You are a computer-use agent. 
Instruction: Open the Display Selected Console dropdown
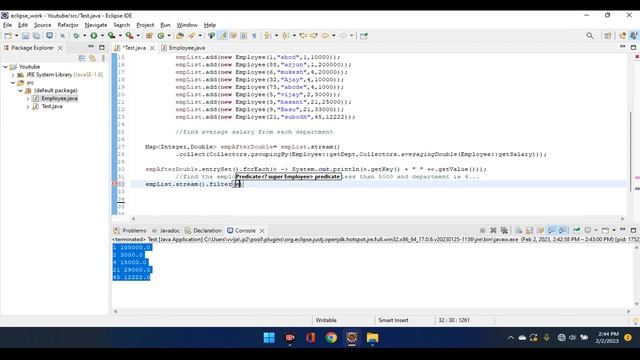pos(596,231)
